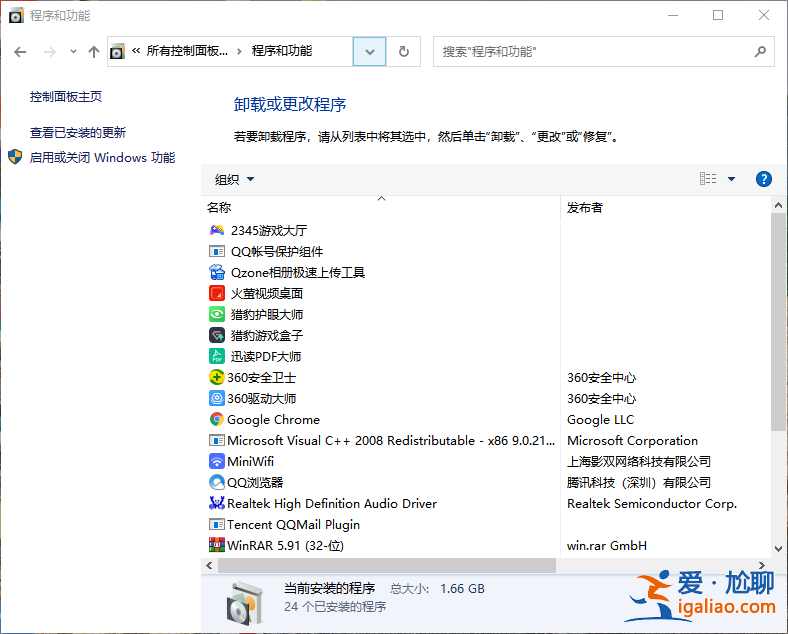
Task: Click the MiniWifi icon
Action: point(217,461)
